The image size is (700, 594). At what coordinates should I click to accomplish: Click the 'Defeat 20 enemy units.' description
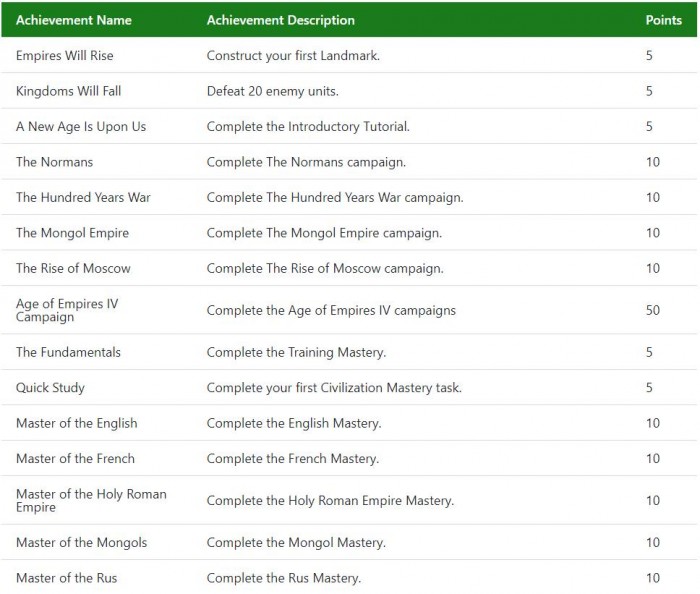pyautogui.click(x=273, y=91)
